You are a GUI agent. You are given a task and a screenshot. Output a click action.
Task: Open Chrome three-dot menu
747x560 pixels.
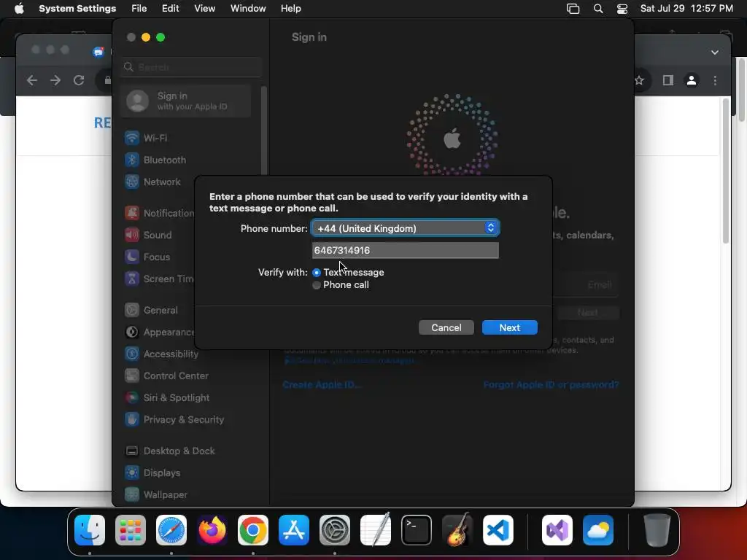click(x=715, y=80)
